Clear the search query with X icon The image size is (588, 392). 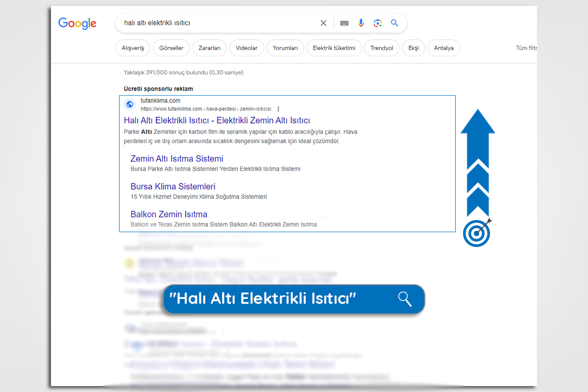tap(323, 23)
